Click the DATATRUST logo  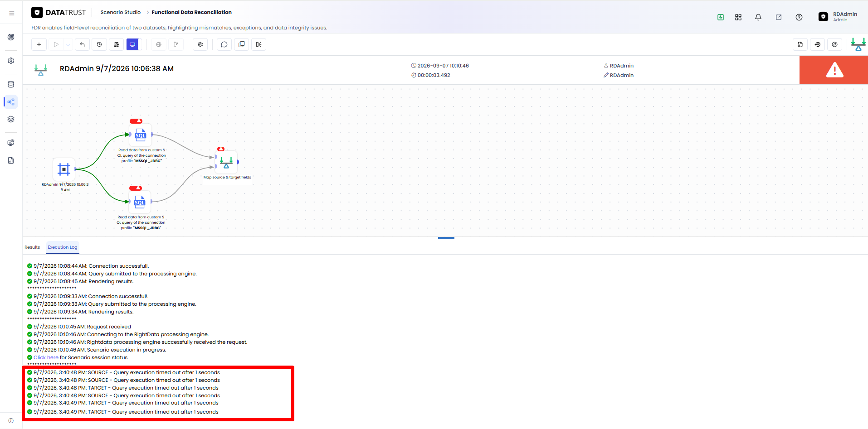point(59,13)
